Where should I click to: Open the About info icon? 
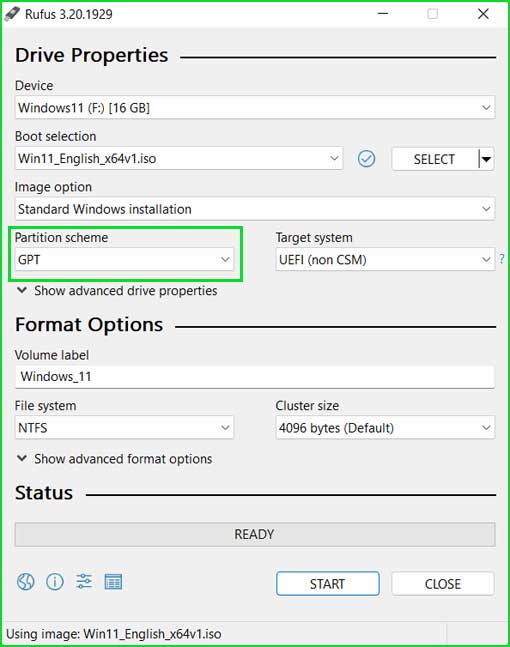pyautogui.click(x=55, y=582)
